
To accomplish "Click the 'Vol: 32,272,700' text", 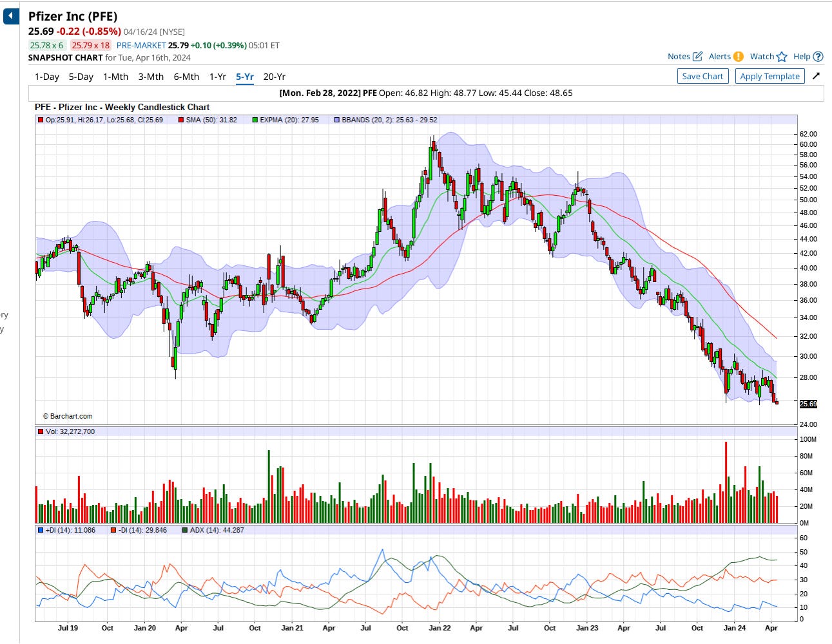I will click(70, 431).
